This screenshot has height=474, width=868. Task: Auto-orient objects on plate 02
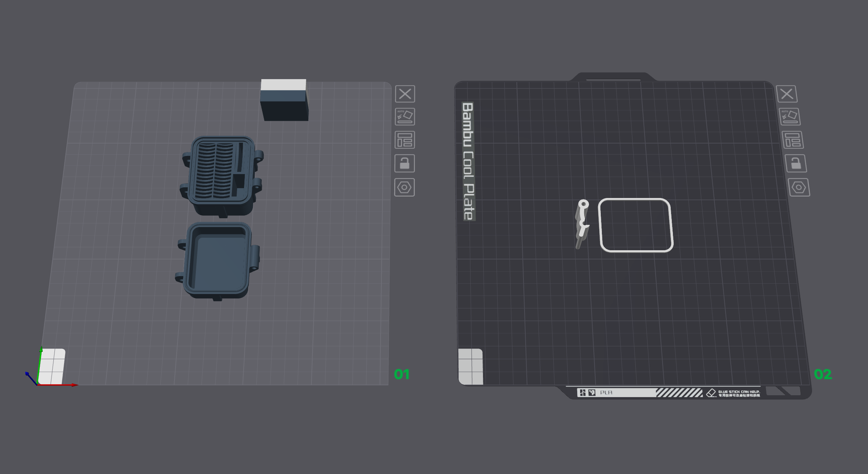pos(790,117)
